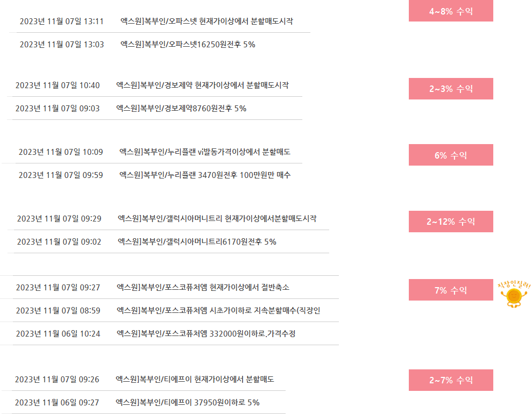Click the 2~12% 수익 badge

pyautogui.click(x=451, y=222)
